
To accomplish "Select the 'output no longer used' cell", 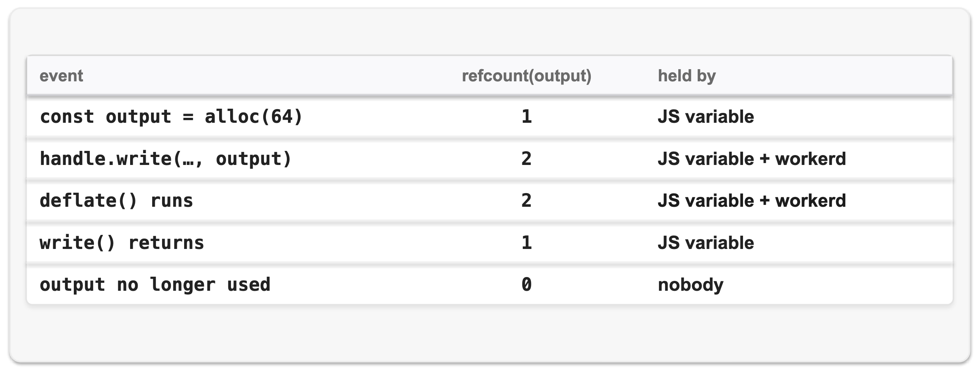I will [155, 285].
